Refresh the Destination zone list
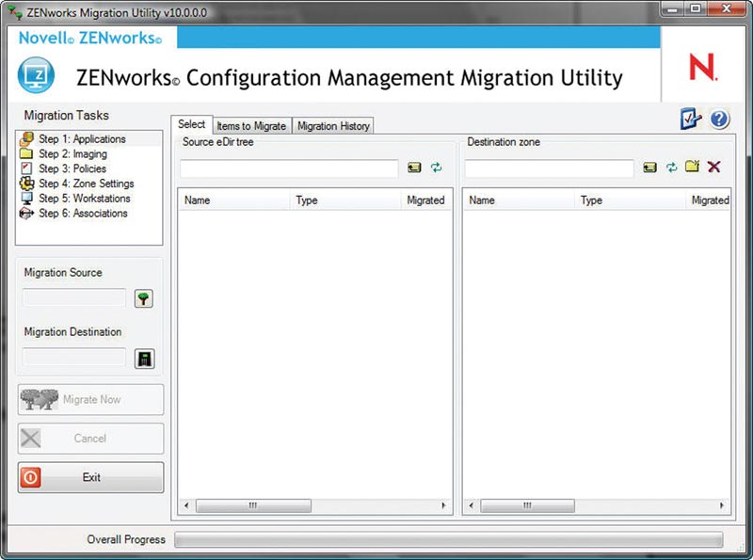 click(671, 168)
